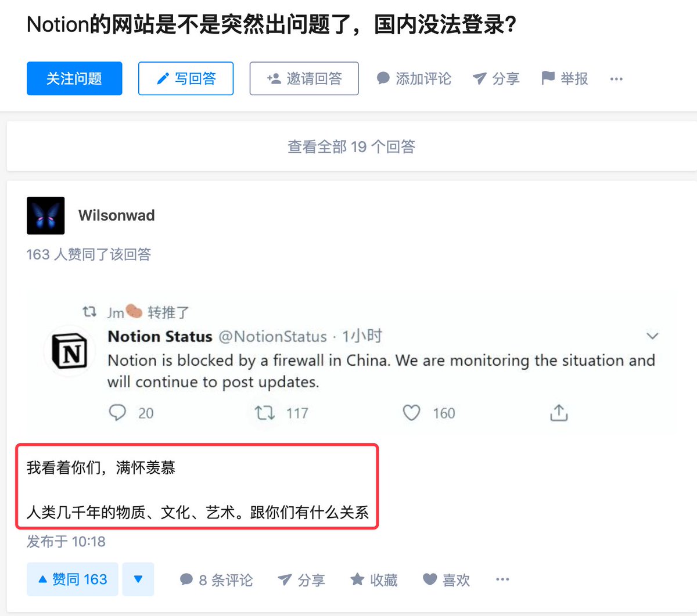The height and width of the screenshot is (616, 697).
Task: Click 邀请回答 invite to answer button
Action: point(304,78)
